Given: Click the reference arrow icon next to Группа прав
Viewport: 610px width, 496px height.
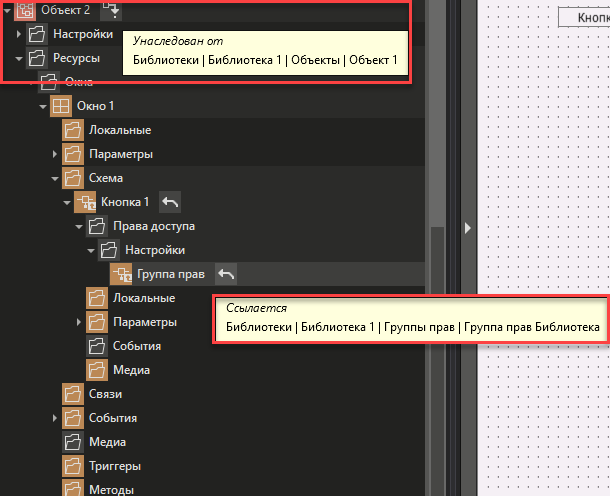Looking at the screenshot, I should point(227,274).
